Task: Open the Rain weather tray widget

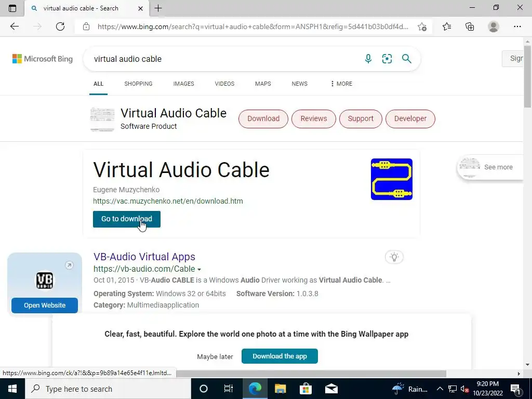Action: (410, 389)
